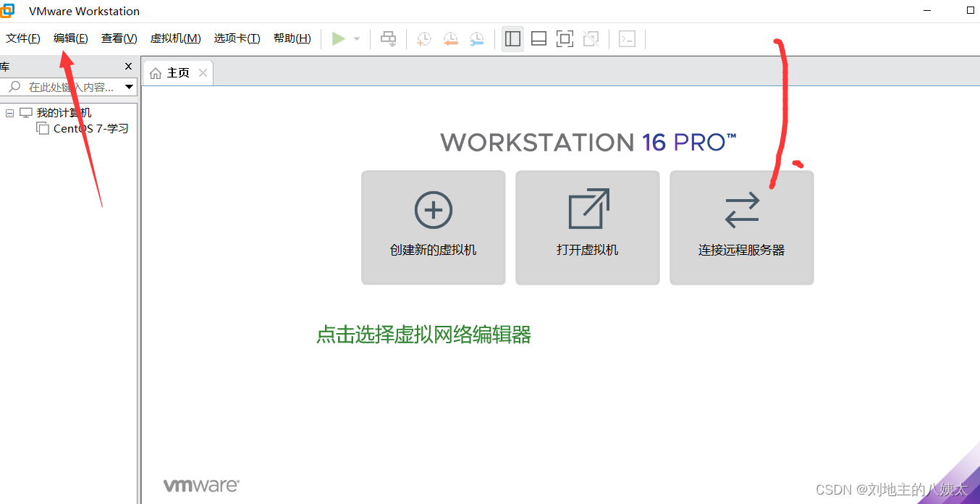Select the CentOS 7-学习 virtual machine
980x504 pixels.
91,129
